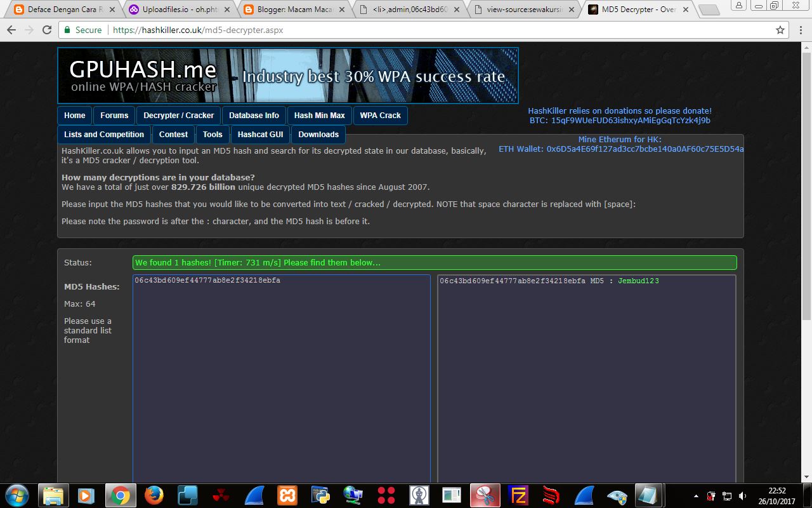
Task: Click the 829.726 billion figure
Action: tap(203, 187)
